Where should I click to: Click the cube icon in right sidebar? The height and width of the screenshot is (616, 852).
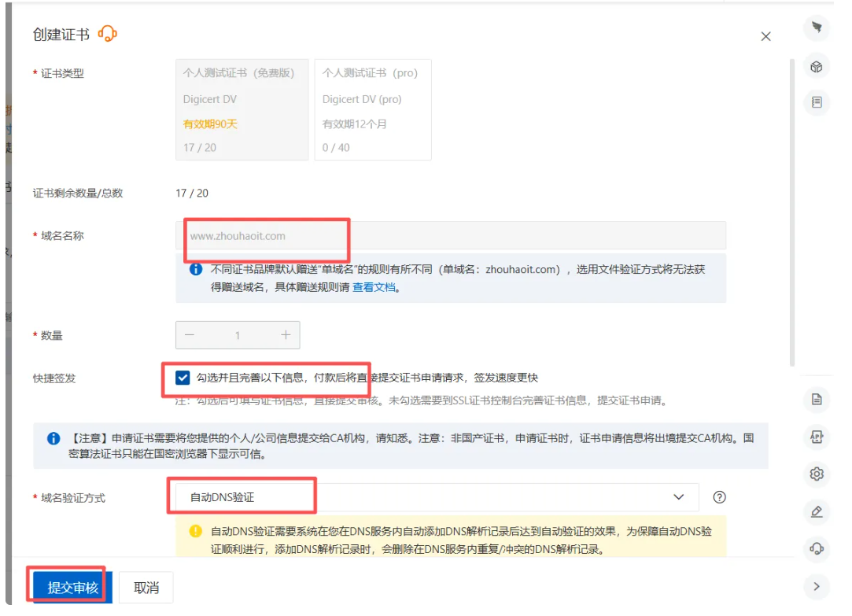pyautogui.click(x=817, y=67)
